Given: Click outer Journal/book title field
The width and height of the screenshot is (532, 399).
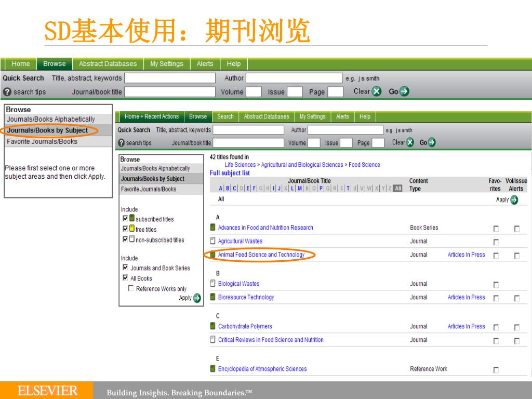Looking at the screenshot, I should click(170, 92).
